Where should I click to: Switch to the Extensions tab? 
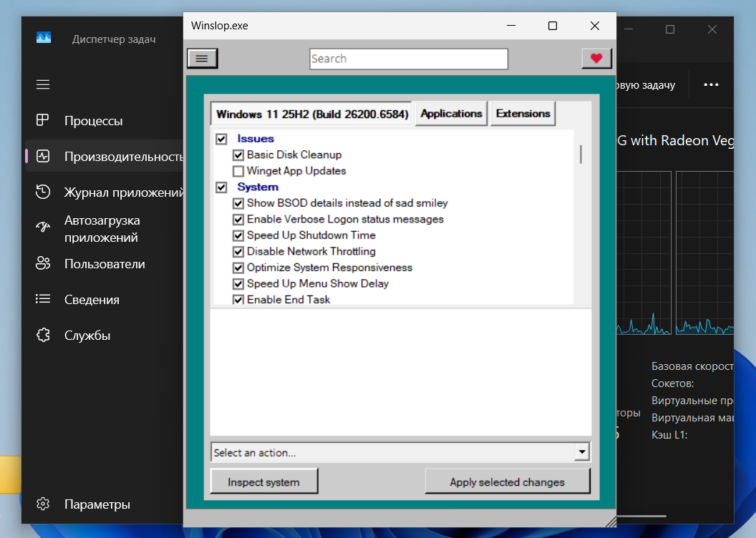523,114
